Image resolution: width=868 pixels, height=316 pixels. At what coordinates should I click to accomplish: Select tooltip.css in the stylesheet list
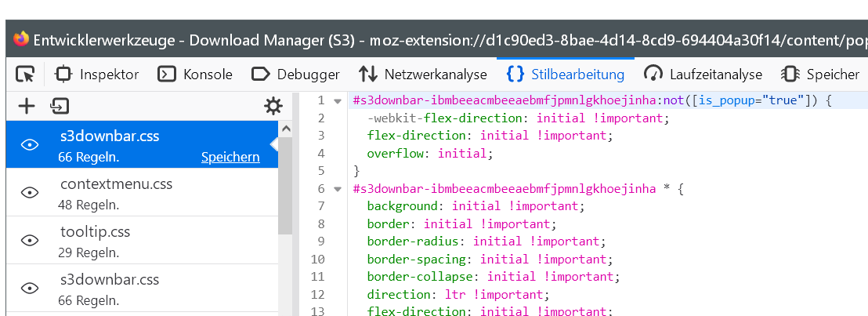click(x=142, y=240)
